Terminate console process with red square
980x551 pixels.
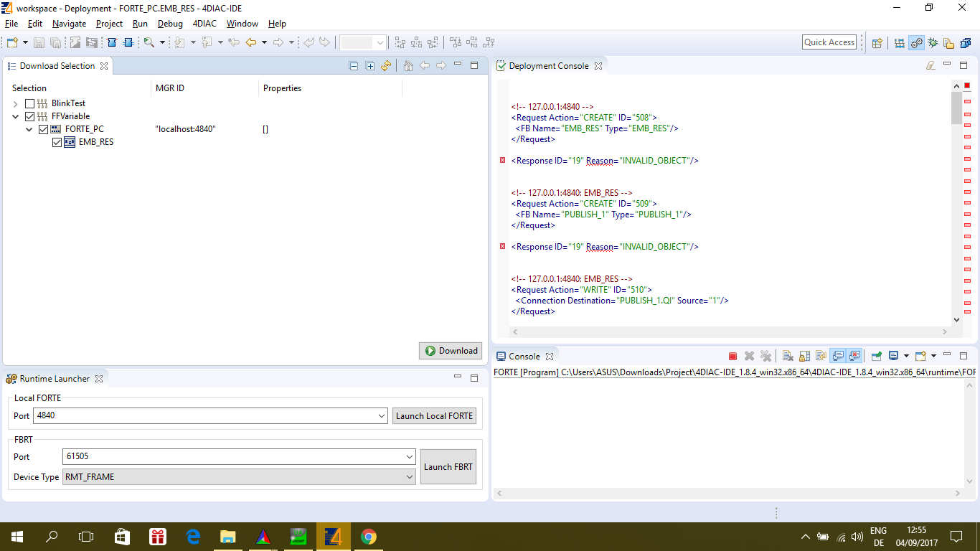pyautogui.click(x=732, y=356)
